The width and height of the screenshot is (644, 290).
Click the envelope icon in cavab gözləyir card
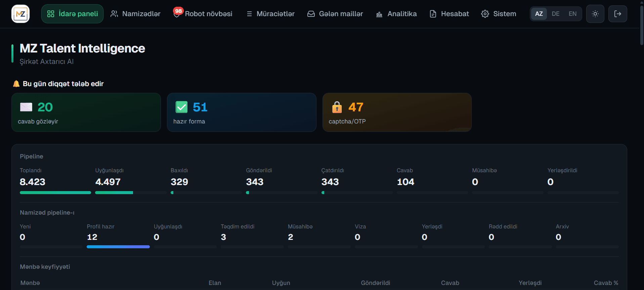(26, 107)
